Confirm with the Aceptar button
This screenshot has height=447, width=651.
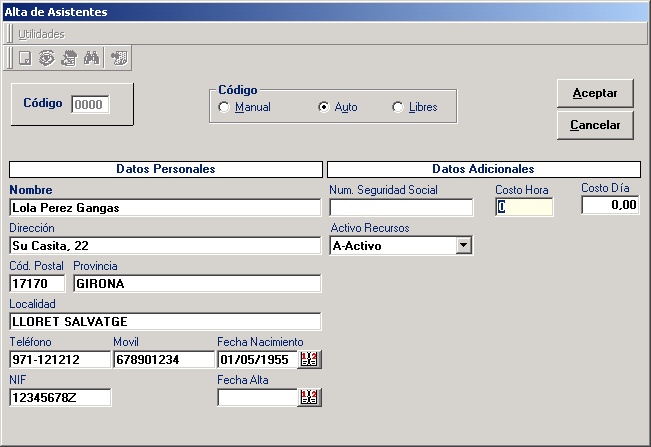tap(595, 93)
